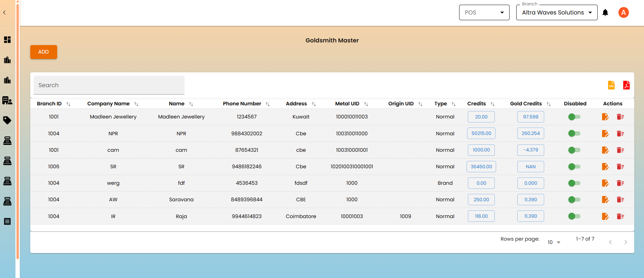Sort table by Name column
Screen dimensions: 644x278
(x=191, y=104)
